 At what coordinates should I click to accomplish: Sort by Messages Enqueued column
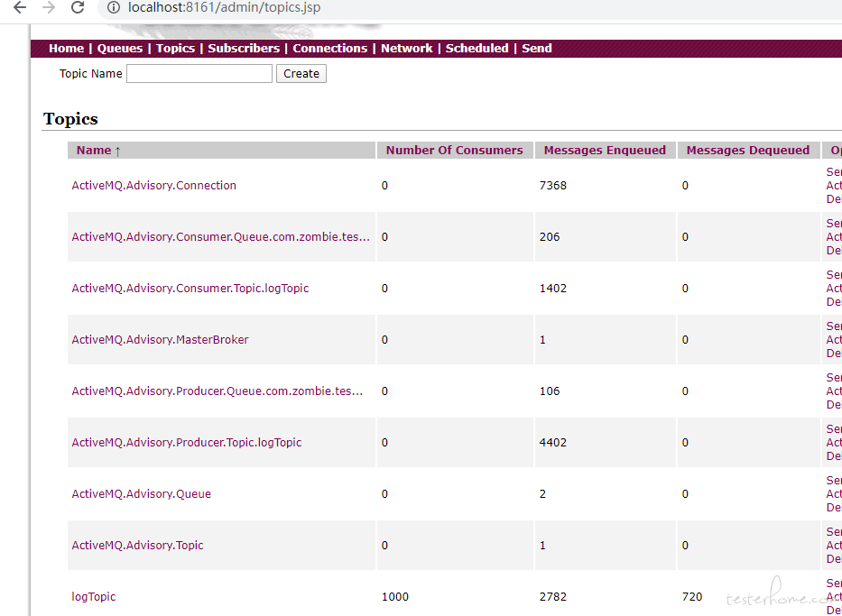[x=605, y=151]
